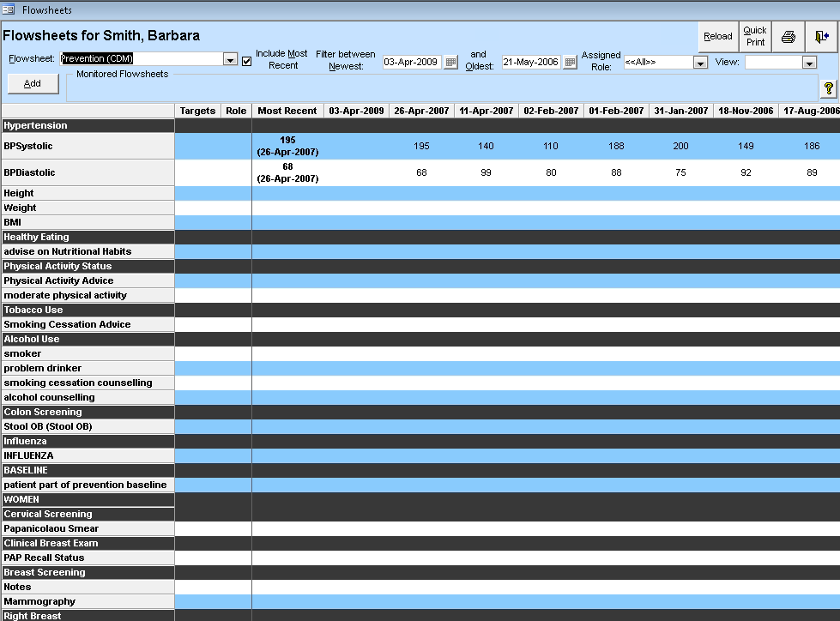Select the alcohol counselling row label

tap(88, 397)
